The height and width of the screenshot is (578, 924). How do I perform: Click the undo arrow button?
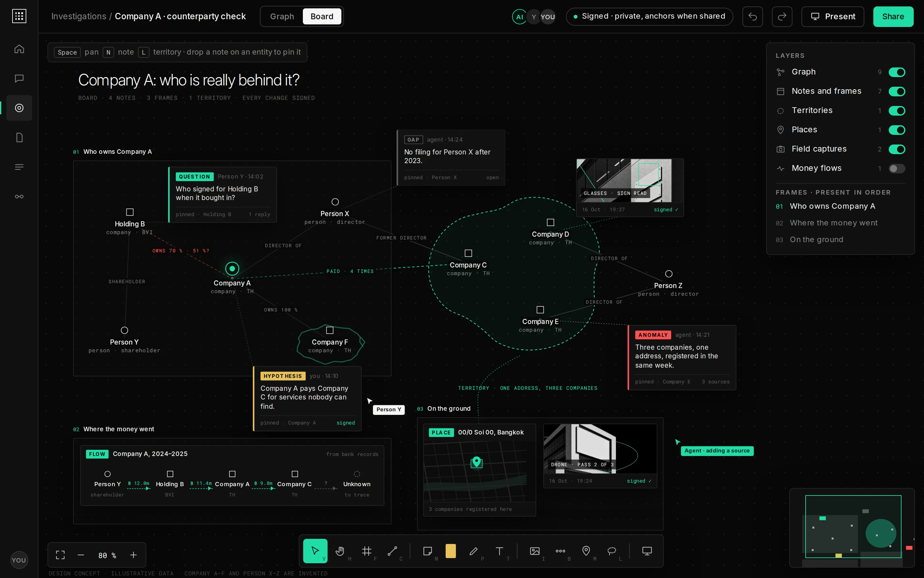(752, 16)
